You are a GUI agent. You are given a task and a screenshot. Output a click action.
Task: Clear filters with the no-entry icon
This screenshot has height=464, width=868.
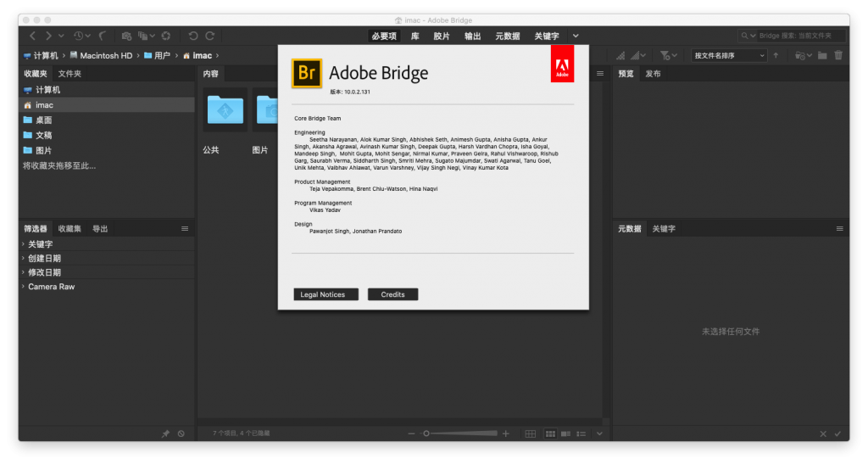(x=181, y=433)
